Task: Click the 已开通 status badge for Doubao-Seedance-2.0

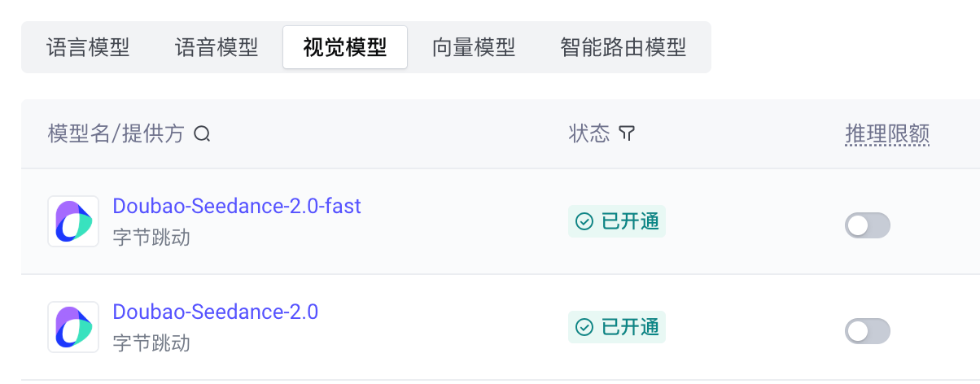Action: point(617,327)
